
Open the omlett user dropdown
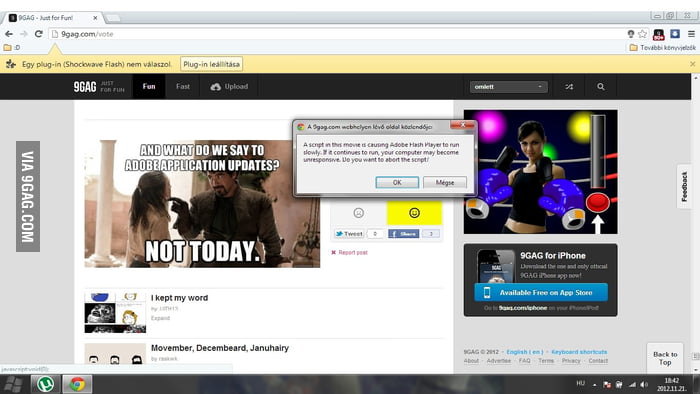(508, 87)
